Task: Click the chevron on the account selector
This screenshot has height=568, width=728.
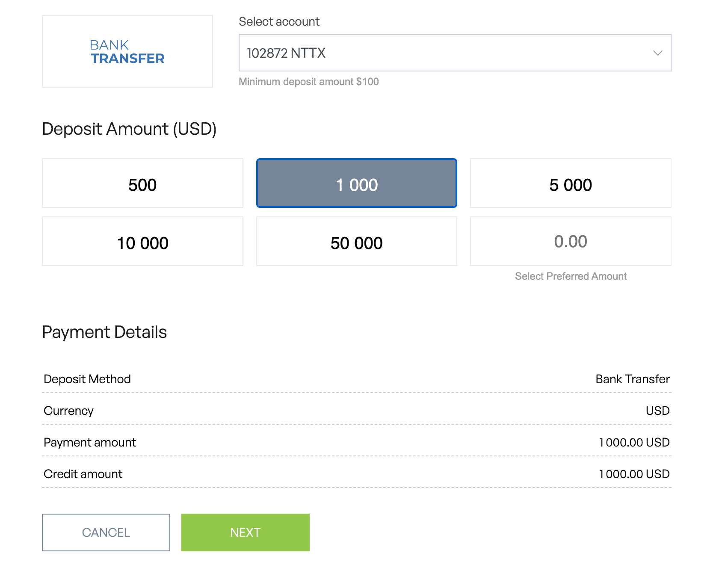Action: tap(658, 53)
